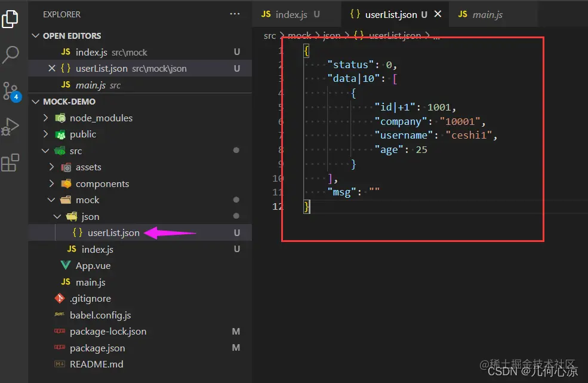Open Source Control view with 4 changes
Screen dimensions: 588x383
click(11, 91)
